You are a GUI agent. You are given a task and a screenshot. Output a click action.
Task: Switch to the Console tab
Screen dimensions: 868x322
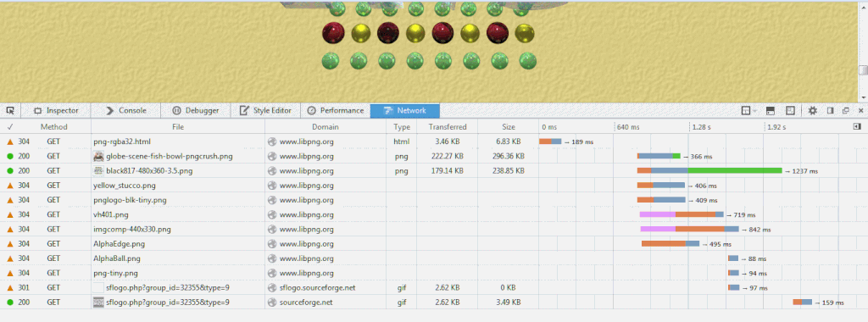click(x=125, y=111)
